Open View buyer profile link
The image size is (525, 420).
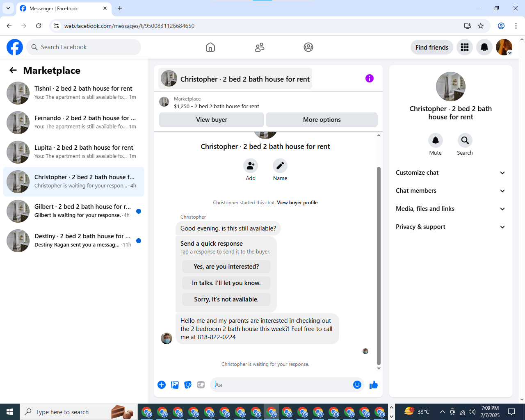pos(297,203)
